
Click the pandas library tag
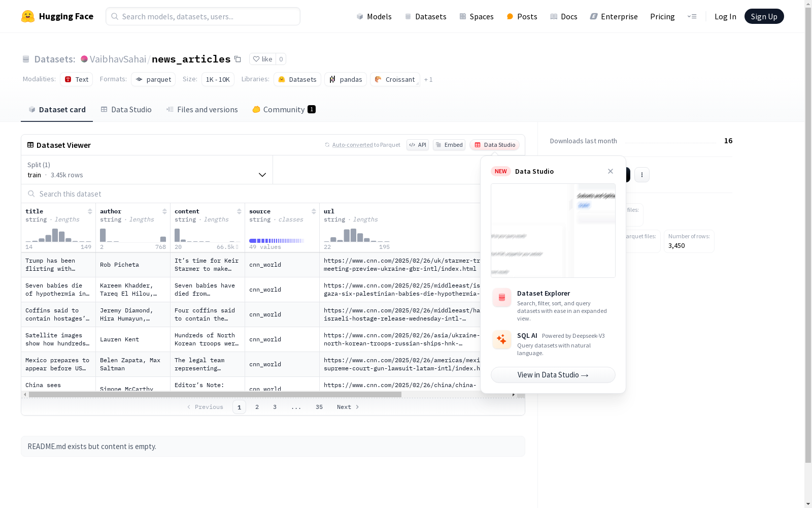point(346,79)
